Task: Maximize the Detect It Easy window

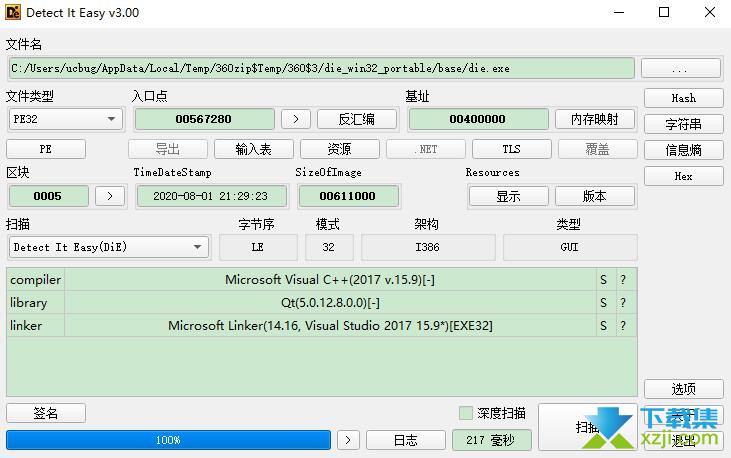Action: 664,13
